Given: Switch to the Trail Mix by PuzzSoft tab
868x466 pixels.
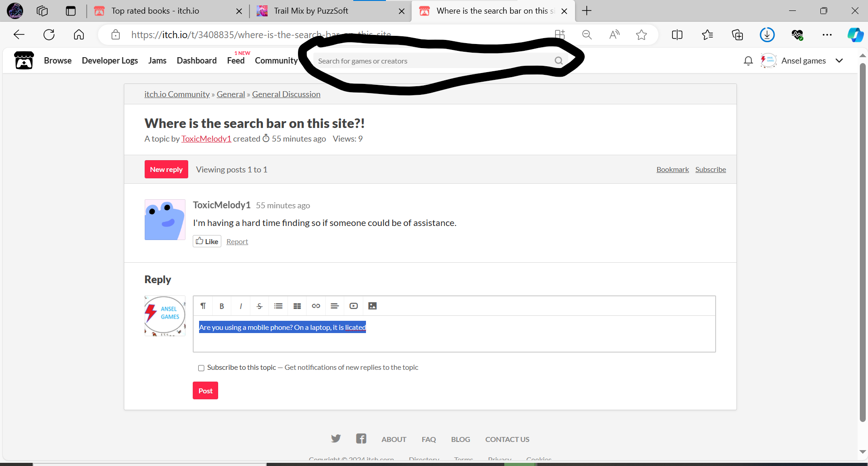Looking at the screenshot, I should point(330,11).
